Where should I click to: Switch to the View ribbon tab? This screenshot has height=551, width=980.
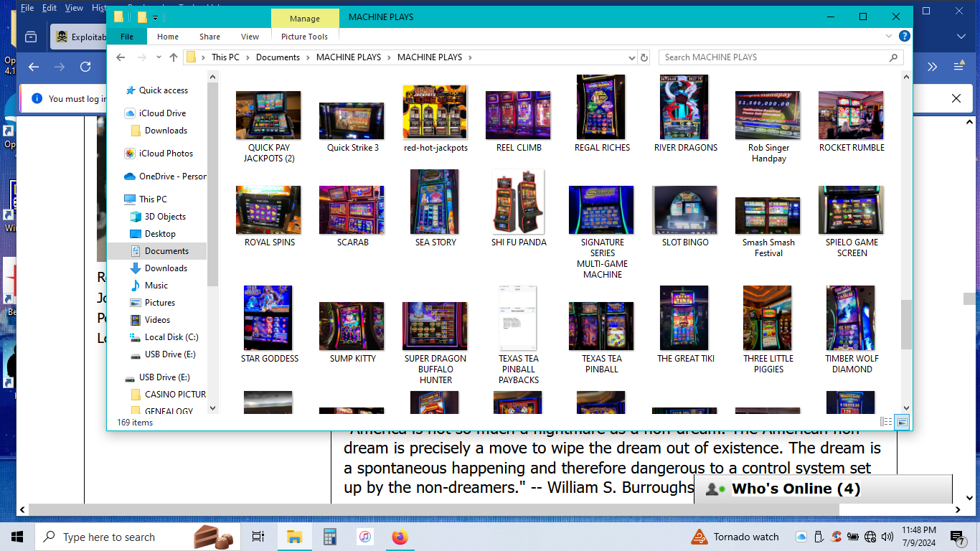tap(250, 37)
